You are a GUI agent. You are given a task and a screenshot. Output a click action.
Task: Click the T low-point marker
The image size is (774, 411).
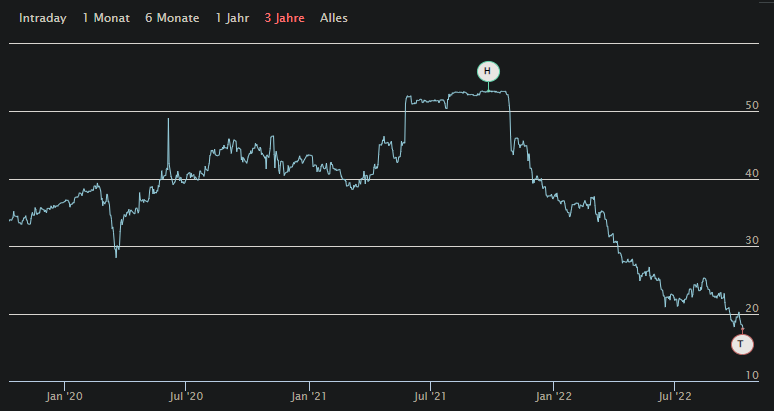pos(742,344)
